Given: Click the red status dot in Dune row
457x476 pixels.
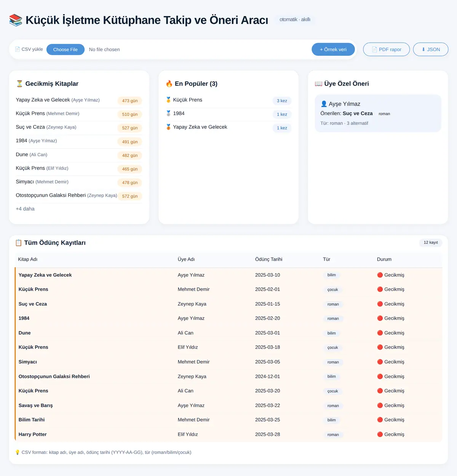Looking at the screenshot, I should 380,333.
